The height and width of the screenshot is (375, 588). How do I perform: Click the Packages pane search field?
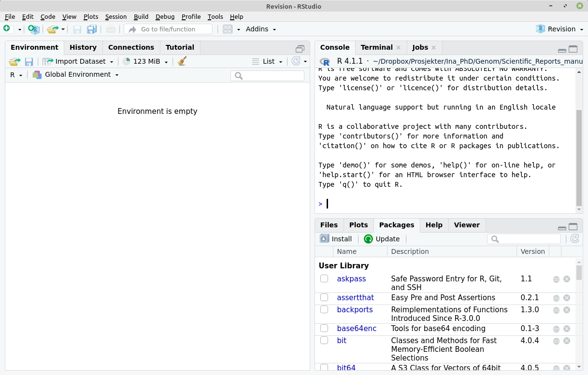[524, 239]
